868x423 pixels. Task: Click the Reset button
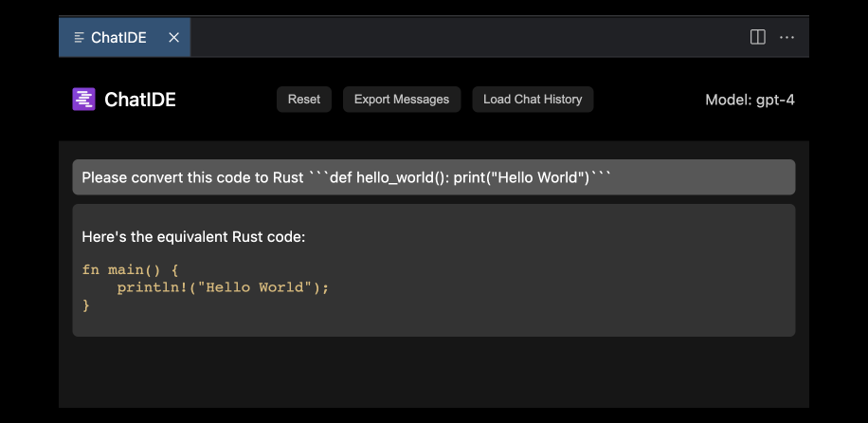click(304, 100)
